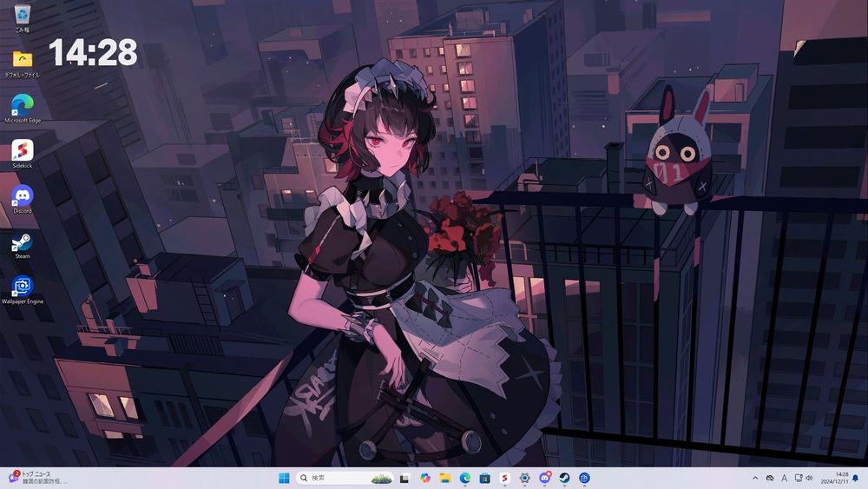868x489 pixels.
Task: Open volume control tray icon
Action: pyautogui.click(x=809, y=478)
